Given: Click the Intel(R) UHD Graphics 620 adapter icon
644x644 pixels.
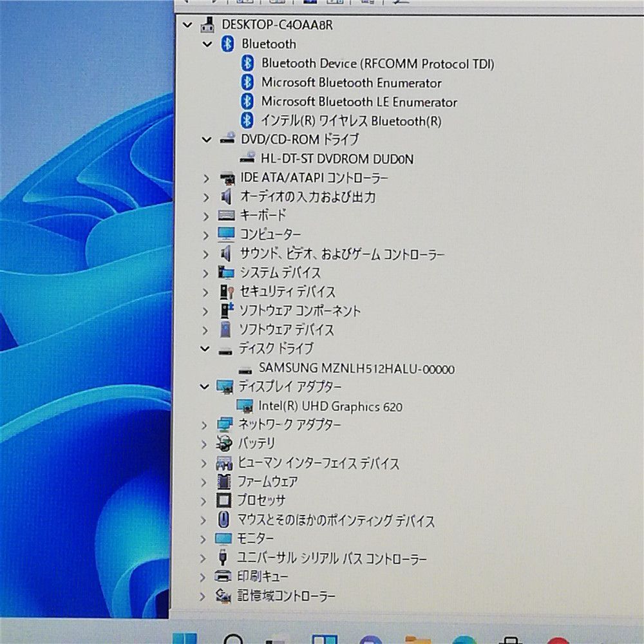Looking at the screenshot, I should click(x=244, y=406).
